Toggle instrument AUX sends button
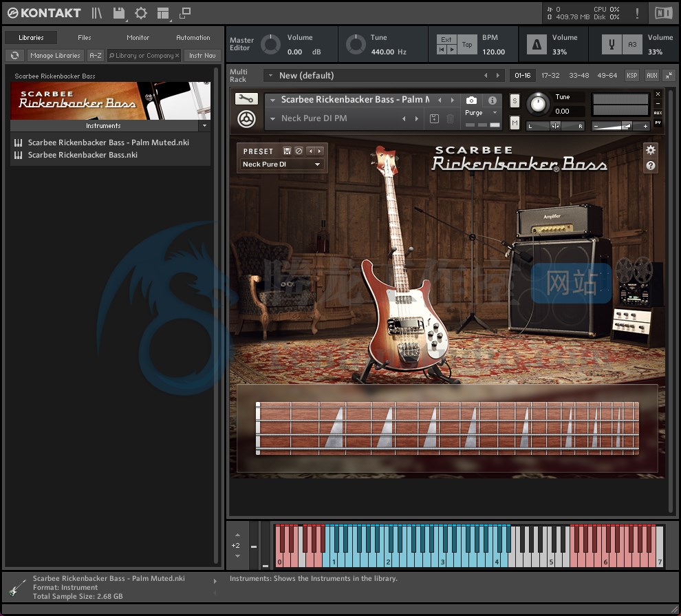681x616 pixels. [658, 112]
